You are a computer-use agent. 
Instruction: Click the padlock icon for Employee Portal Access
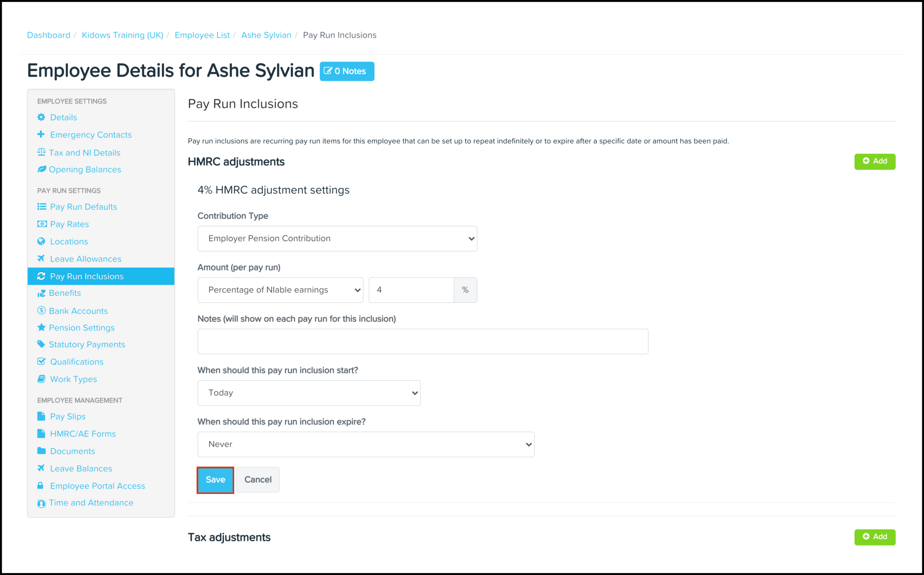point(40,486)
